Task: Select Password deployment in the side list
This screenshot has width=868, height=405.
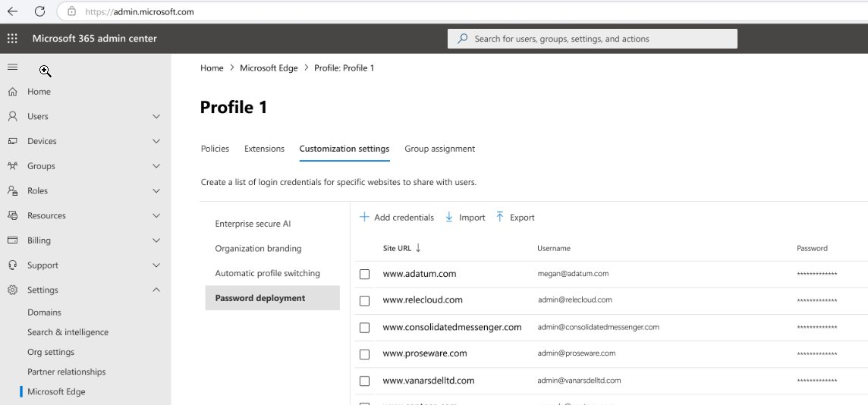Action: (x=272, y=297)
